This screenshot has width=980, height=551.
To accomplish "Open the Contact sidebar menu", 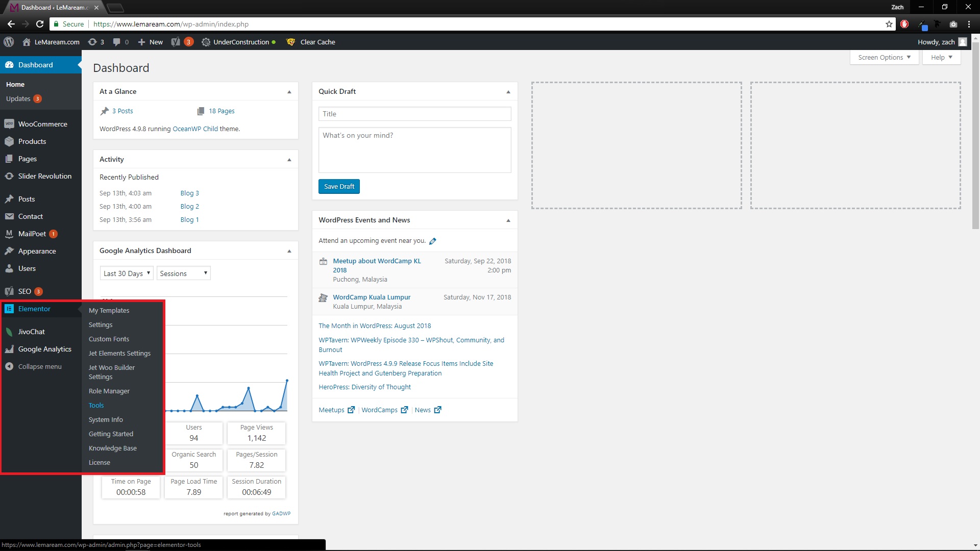I will click(x=41, y=216).
